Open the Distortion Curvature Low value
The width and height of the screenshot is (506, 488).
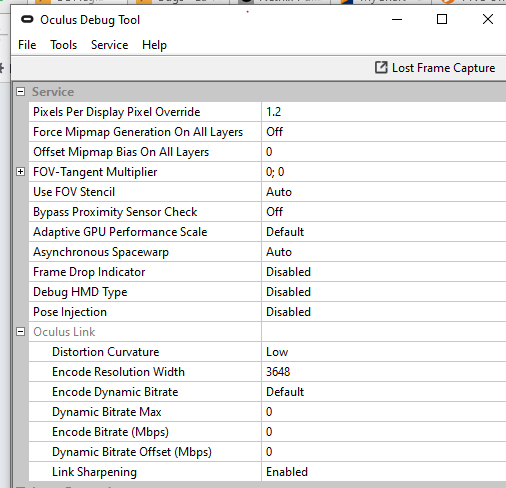tap(384, 352)
